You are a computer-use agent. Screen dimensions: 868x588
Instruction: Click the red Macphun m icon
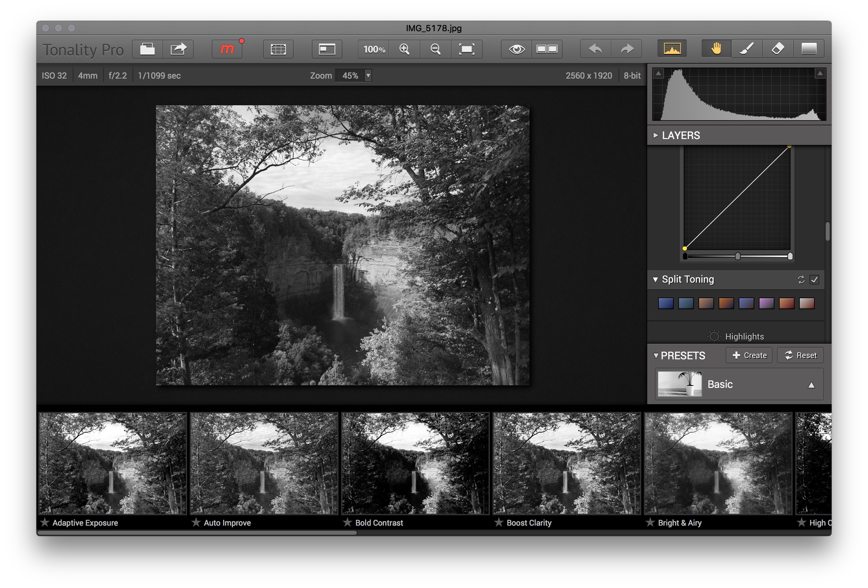click(227, 49)
